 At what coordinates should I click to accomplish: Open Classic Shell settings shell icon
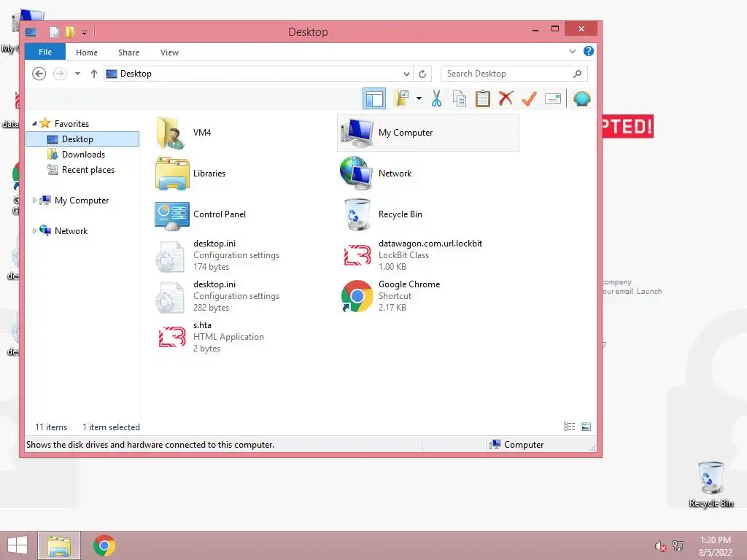coord(582,98)
